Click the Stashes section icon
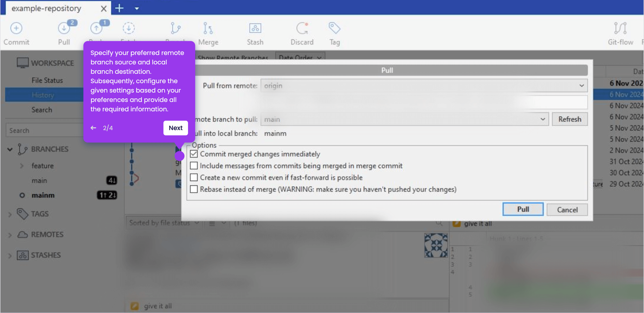The height and width of the screenshot is (313, 644). [23, 255]
